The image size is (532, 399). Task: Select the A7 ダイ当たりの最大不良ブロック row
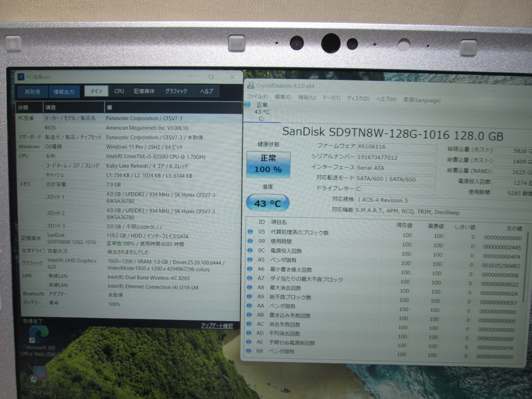[x=384, y=281]
